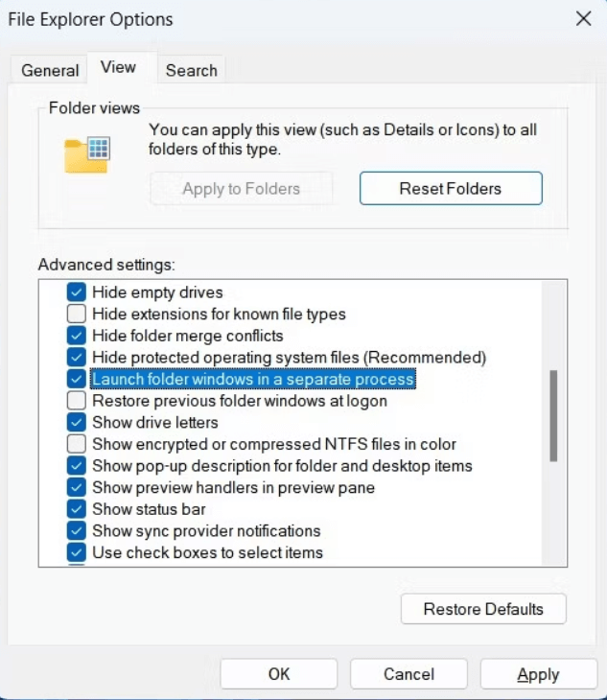This screenshot has height=700, width=607.
Task: Click 'Show sync provider notifications' label text
Action: (x=206, y=531)
